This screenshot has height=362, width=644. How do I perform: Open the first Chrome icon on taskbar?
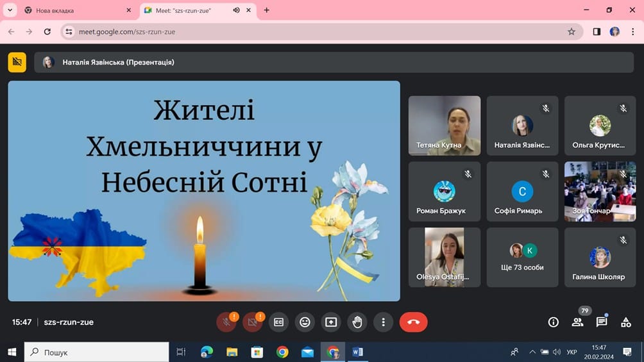(282, 352)
